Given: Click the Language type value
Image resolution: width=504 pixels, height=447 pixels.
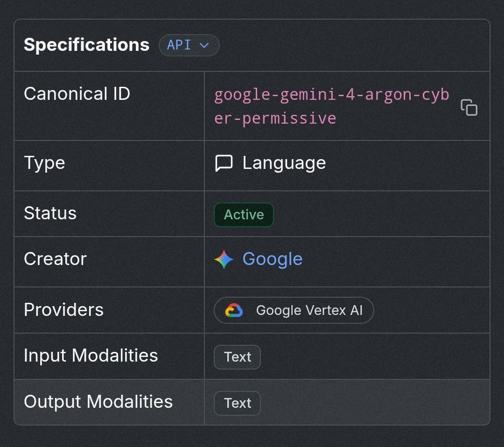Looking at the screenshot, I should pos(284,163).
